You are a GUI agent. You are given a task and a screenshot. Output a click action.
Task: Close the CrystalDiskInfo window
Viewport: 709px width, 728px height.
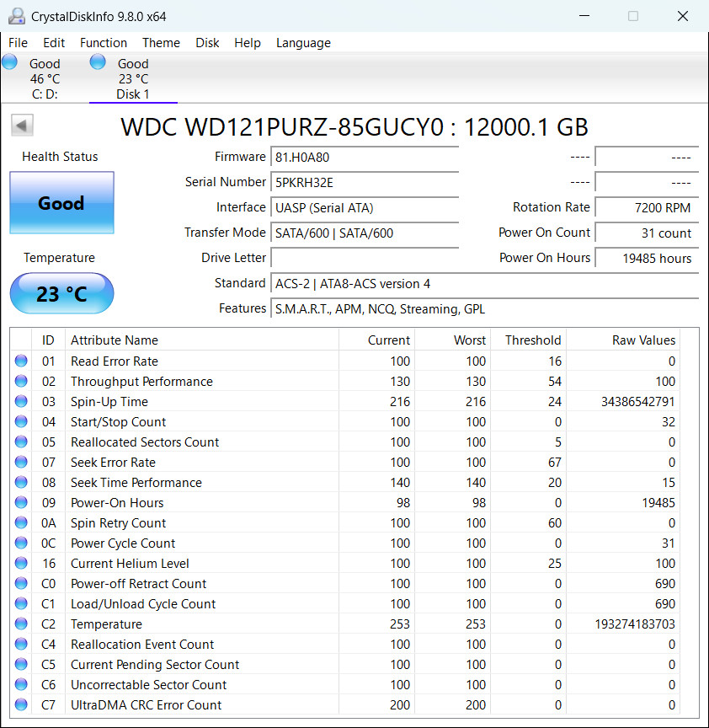[683, 16]
